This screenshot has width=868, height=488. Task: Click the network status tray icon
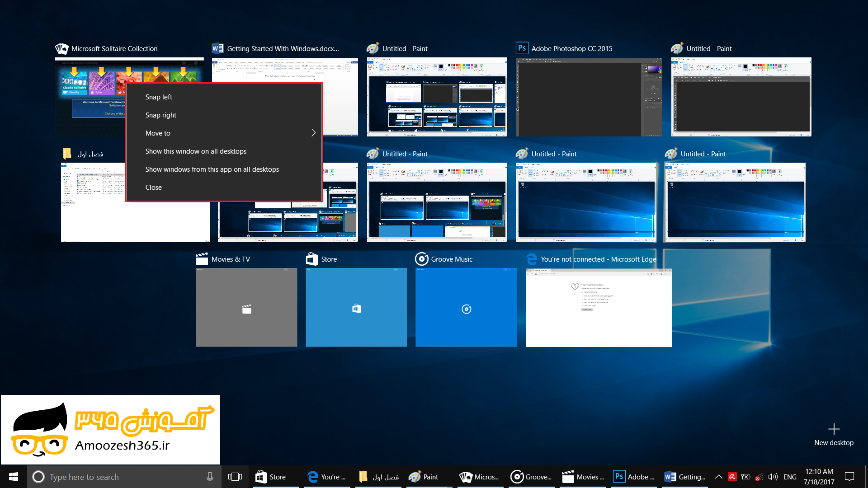tap(759, 477)
